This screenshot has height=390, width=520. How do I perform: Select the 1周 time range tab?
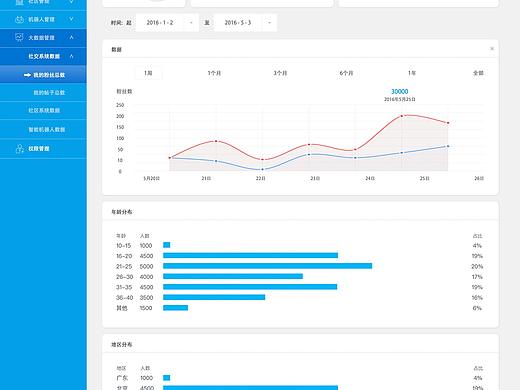pyautogui.click(x=148, y=73)
